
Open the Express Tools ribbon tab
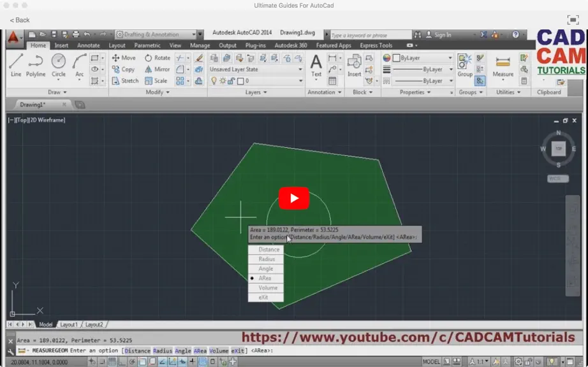point(376,45)
